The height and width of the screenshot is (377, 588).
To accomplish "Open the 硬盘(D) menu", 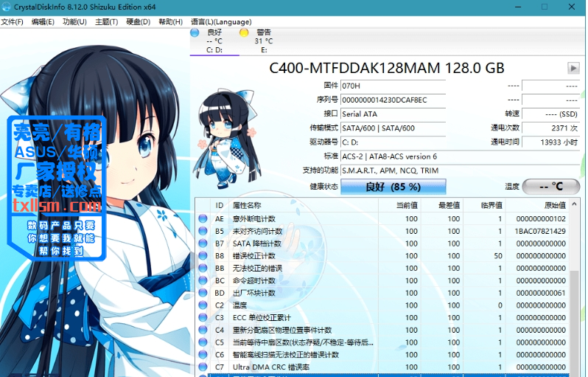I will tap(139, 22).
